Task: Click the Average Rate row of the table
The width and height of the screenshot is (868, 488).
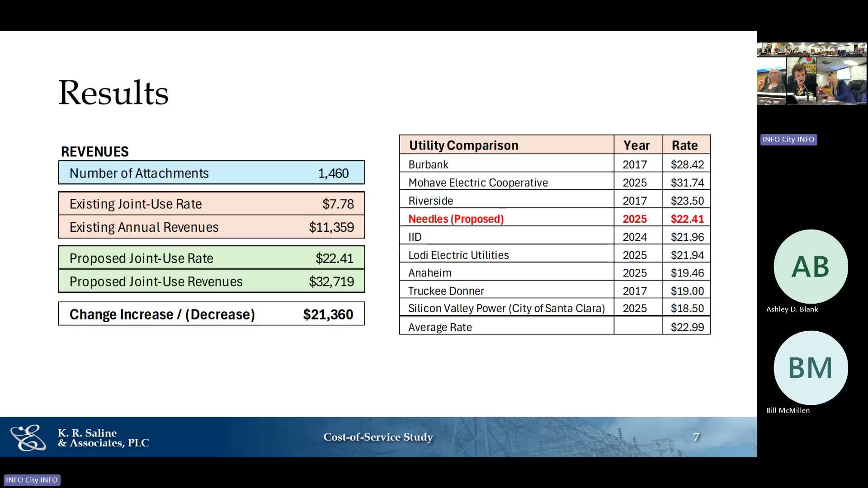Action: point(506,326)
